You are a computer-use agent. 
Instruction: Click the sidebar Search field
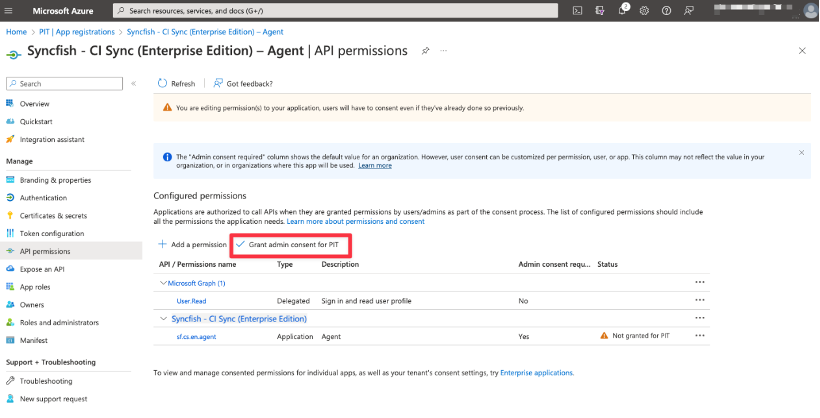[x=64, y=84]
